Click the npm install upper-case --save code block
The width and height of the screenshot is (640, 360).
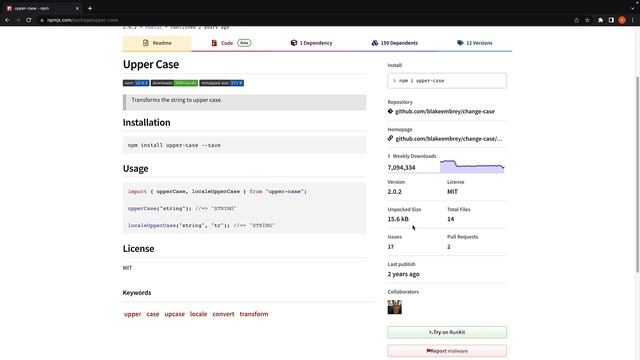pyautogui.click(x=244, y=145)
